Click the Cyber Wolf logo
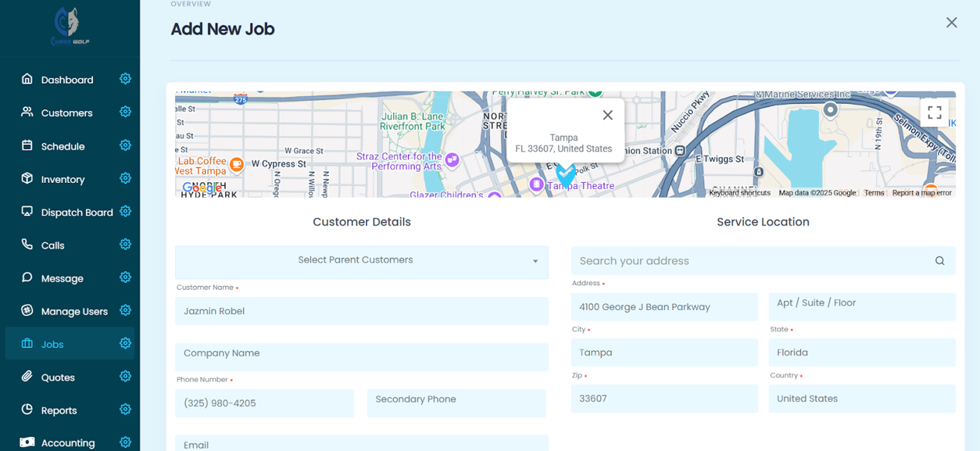Viewport: 980px width, 451px height. (x=70, y=27)
